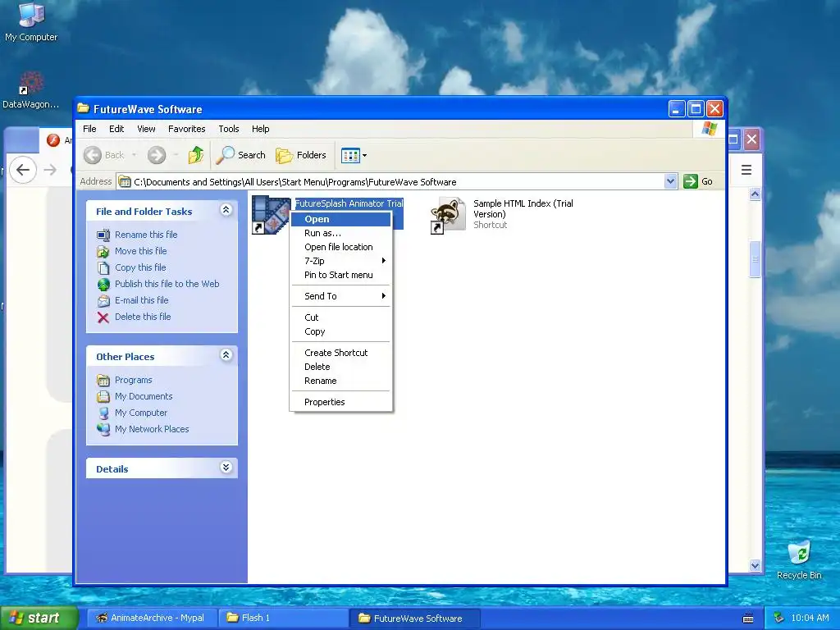The image size is (840, 630).
Task: Switch to Flash 1 taskbar button
Action: coord(283,619)
